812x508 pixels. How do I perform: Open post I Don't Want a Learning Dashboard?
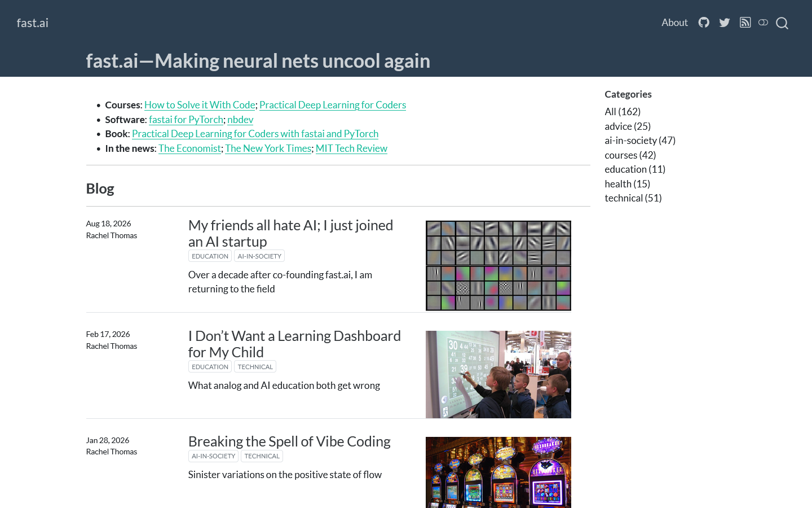tap(294, 344)
